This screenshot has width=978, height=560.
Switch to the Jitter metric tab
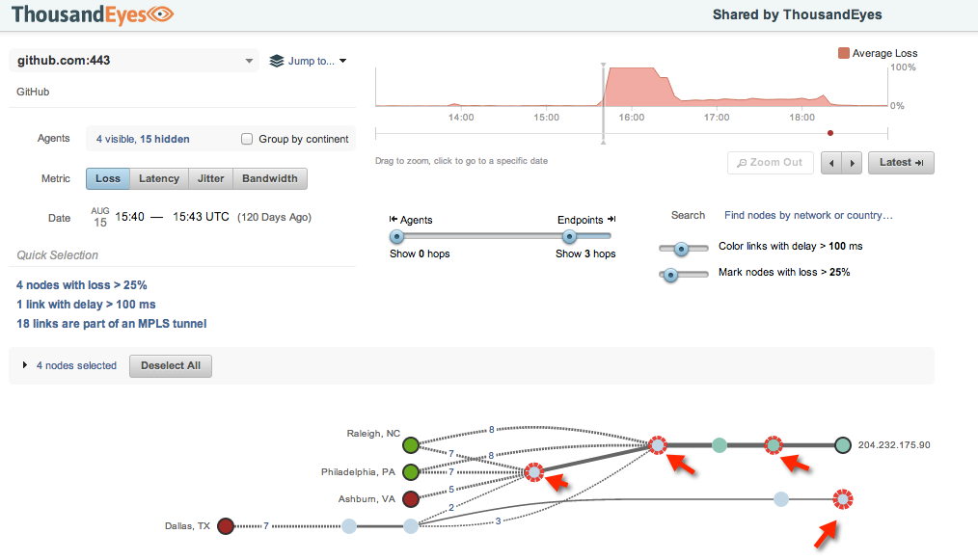(x=211, y=178)
